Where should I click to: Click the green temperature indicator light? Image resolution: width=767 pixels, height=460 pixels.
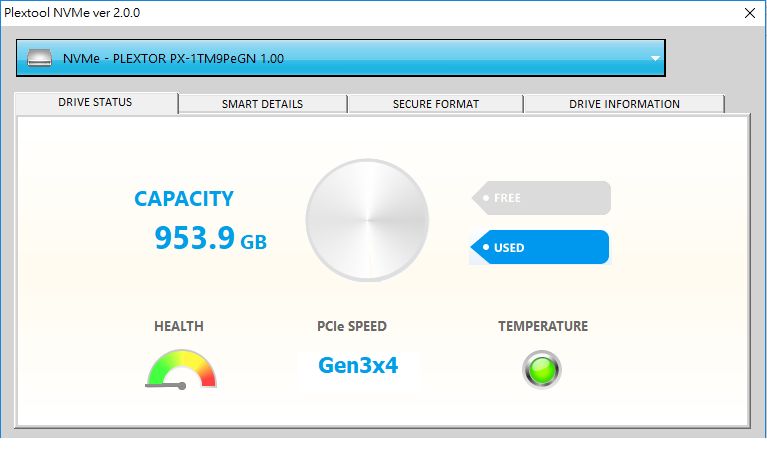542,369
